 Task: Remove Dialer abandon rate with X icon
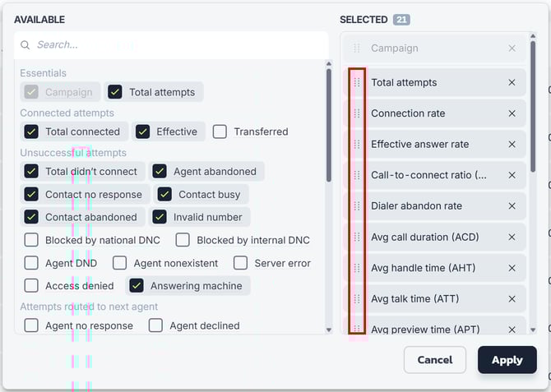512,205
